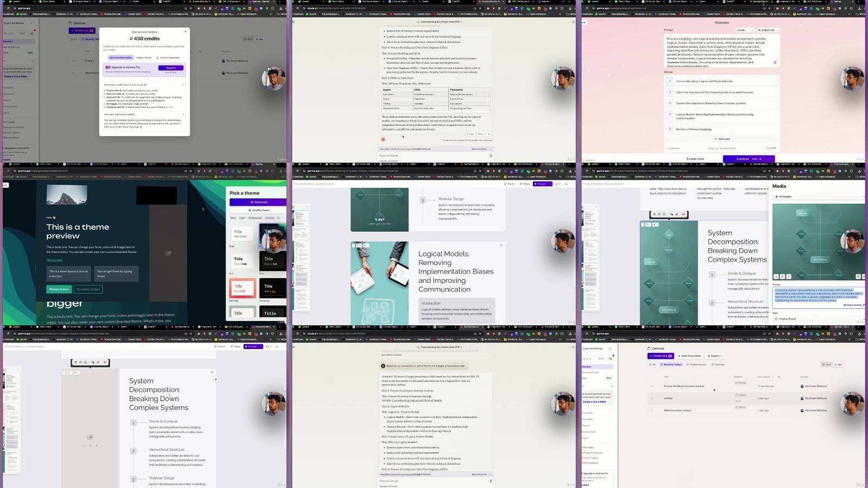Click Add card below the outline
This screenshot has height=488, width=868.
722,139
